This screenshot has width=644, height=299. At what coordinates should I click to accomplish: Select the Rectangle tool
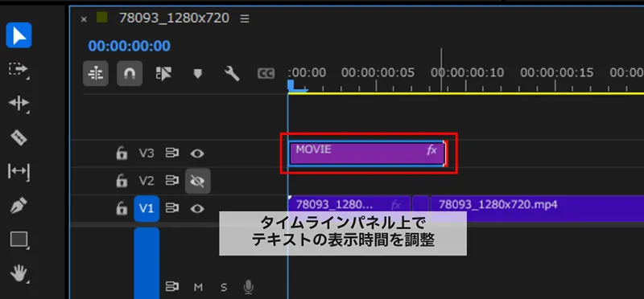tap(19, 240)
